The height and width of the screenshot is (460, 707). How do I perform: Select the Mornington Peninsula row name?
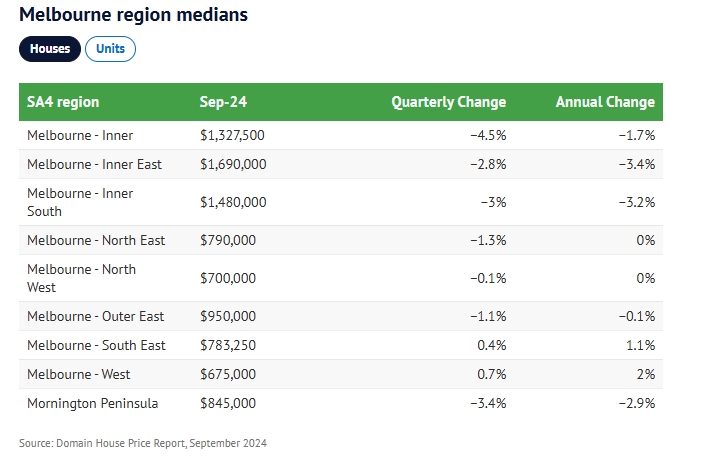(93, 403)
